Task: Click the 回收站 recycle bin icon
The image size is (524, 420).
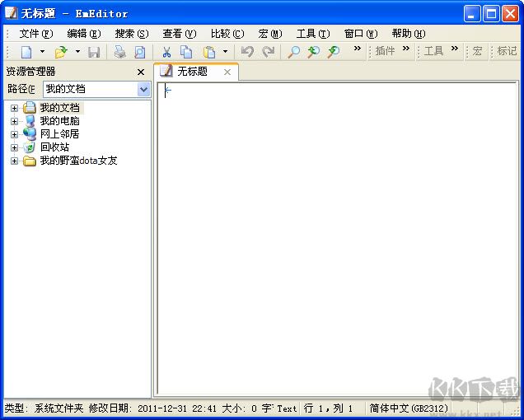Action: (30, 147)
